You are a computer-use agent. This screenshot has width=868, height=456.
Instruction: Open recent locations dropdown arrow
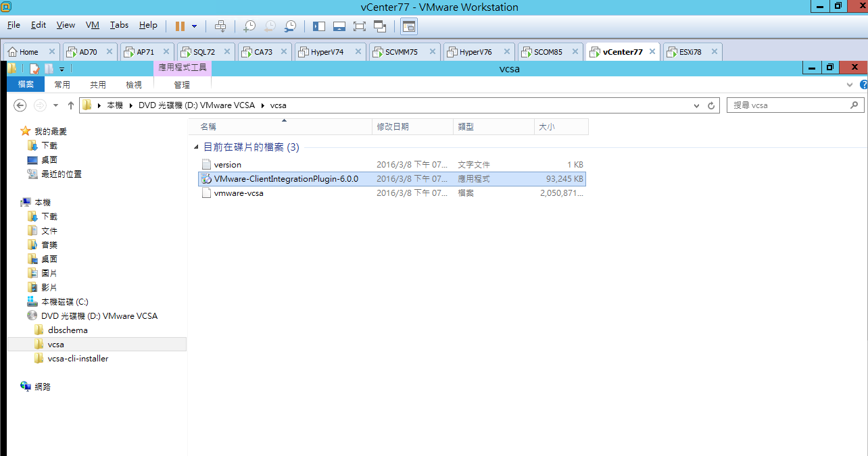[55, 105]
